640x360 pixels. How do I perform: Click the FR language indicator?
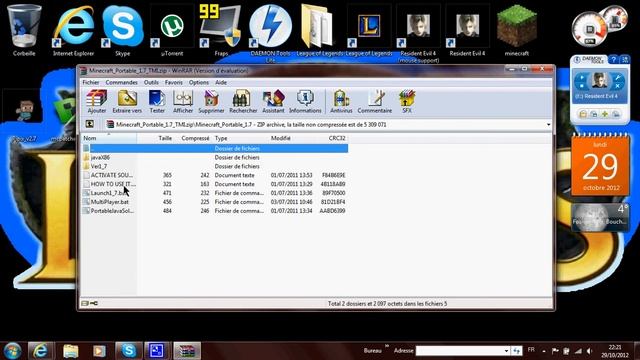coord(531,350)
